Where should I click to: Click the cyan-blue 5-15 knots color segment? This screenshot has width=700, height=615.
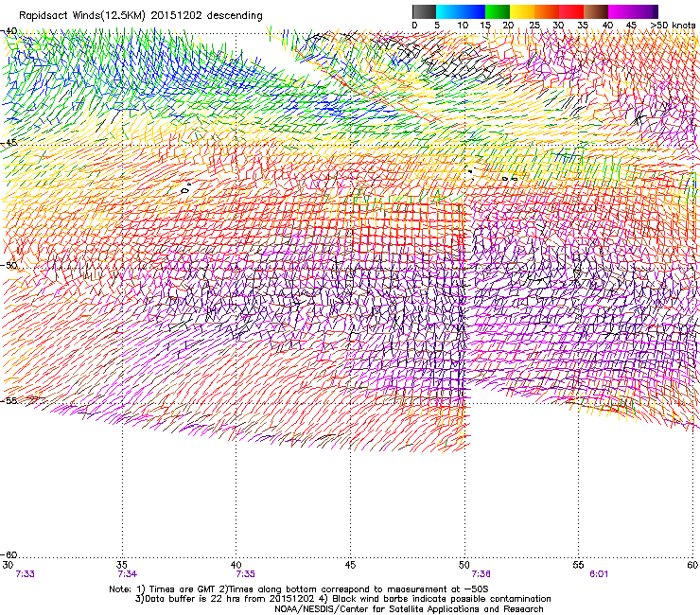[461, 11]
